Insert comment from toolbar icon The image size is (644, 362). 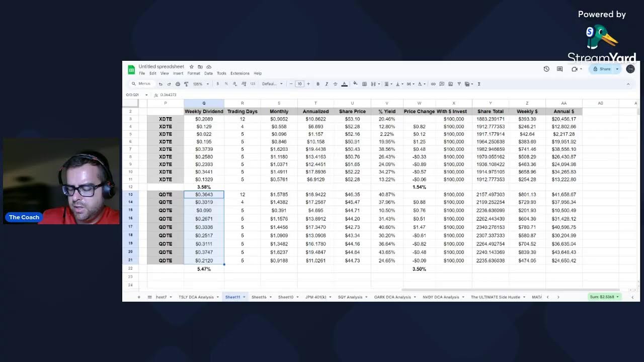click(x=442, y=84)
